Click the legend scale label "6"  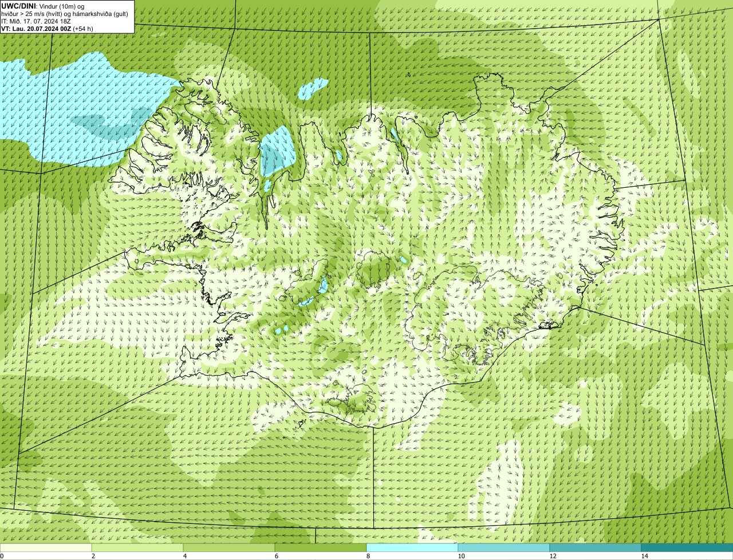(x=276, y=556)
